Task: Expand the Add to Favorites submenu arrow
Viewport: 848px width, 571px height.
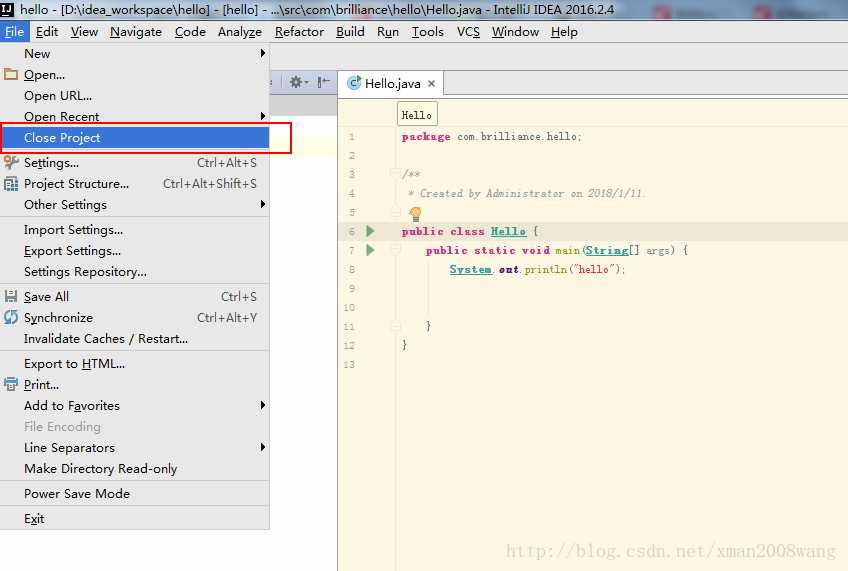Action: click(262, 405)
